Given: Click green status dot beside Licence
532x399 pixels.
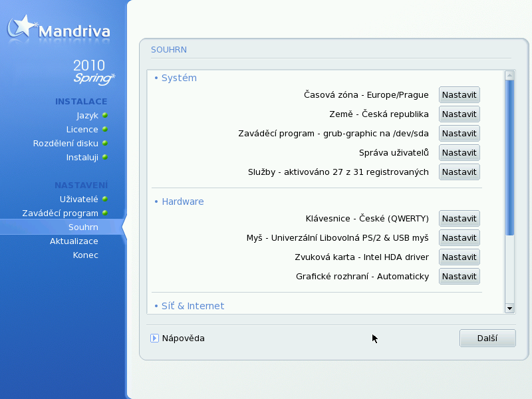Looking at the screenshot, I should click(105, 129).
